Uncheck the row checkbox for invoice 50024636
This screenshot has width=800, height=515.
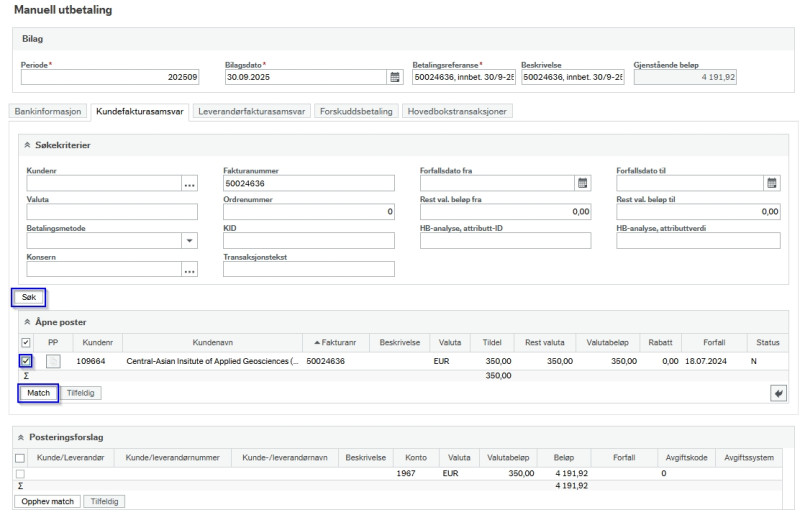26,361
